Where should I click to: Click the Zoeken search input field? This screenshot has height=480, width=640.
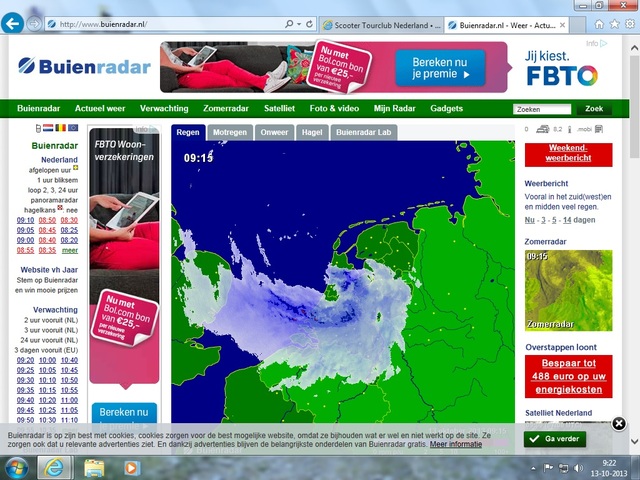(541, 108)
